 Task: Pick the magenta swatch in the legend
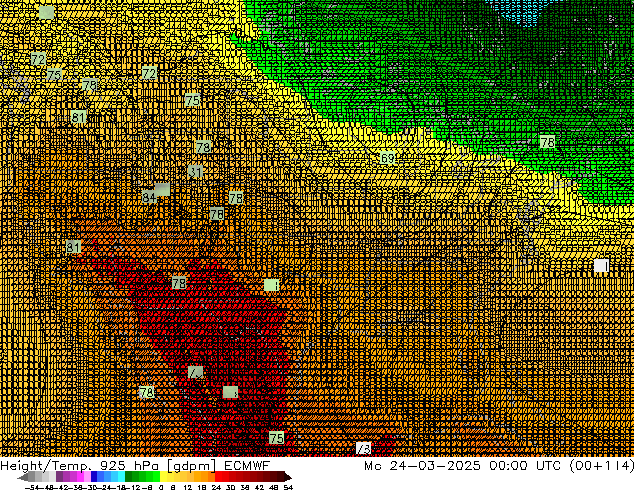click(x=80, y=476)
